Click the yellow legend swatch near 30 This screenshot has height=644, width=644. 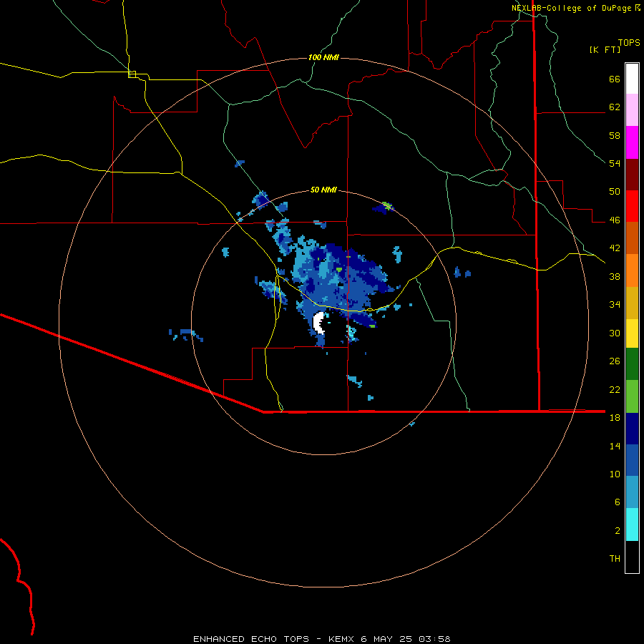click(x=632, y=333)
